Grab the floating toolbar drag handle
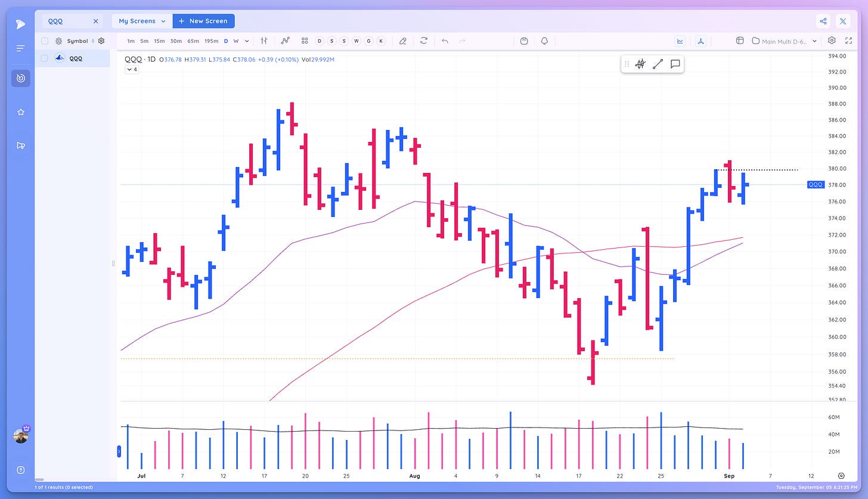The width and height of the screenshot is (868, 499). pyautogui.click(x=627, y=64)
